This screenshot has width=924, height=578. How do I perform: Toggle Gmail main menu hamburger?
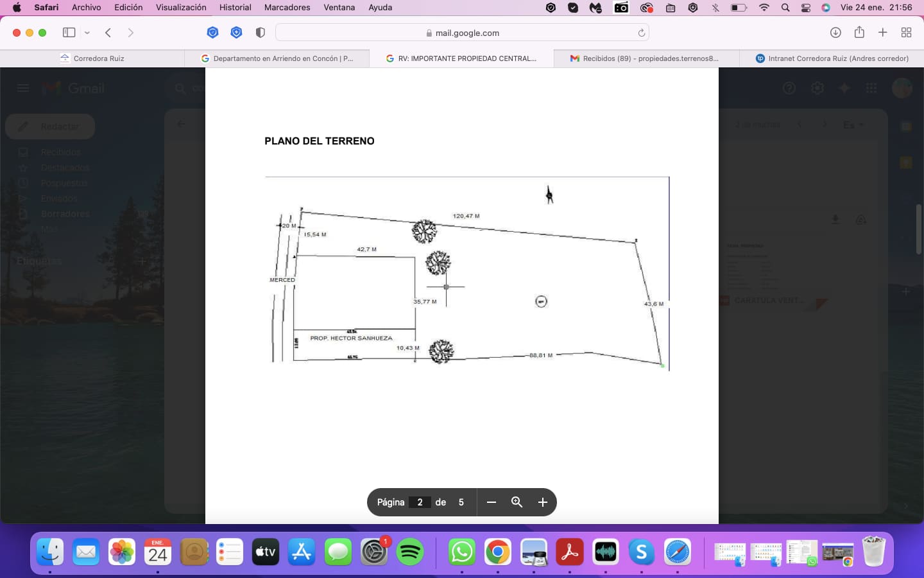[x=23, y=88]
